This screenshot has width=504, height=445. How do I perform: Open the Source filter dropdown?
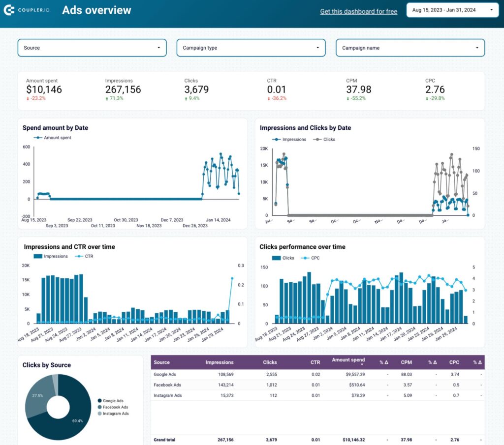point(92,48)
